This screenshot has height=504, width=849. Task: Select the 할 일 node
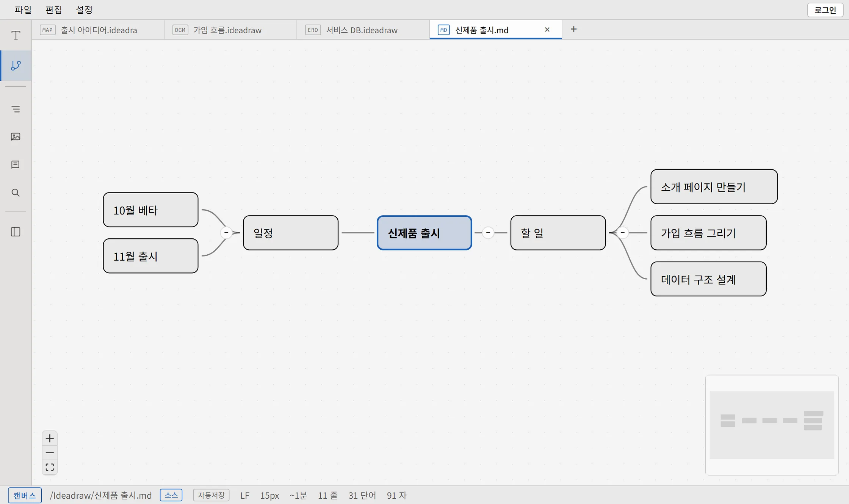(x=558, y=233)
